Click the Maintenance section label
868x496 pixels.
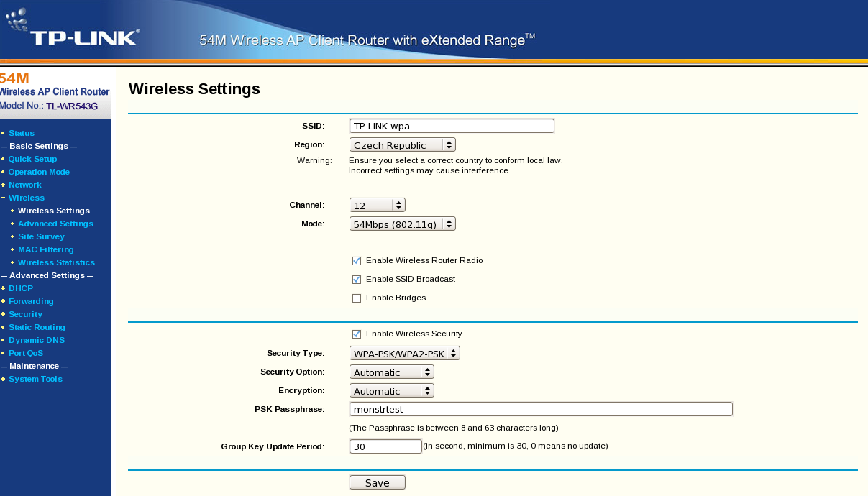35,366
